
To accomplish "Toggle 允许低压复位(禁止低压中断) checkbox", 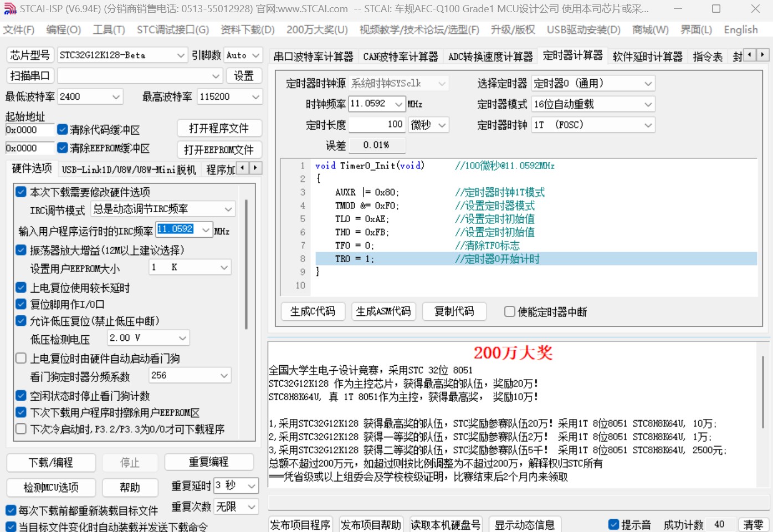I will (x=21, y=321).
